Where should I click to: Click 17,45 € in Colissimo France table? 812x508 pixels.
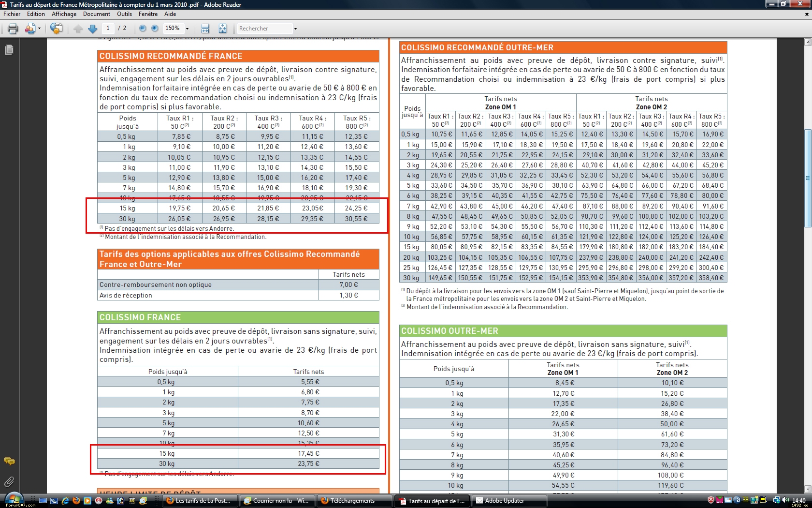[309, 454]
